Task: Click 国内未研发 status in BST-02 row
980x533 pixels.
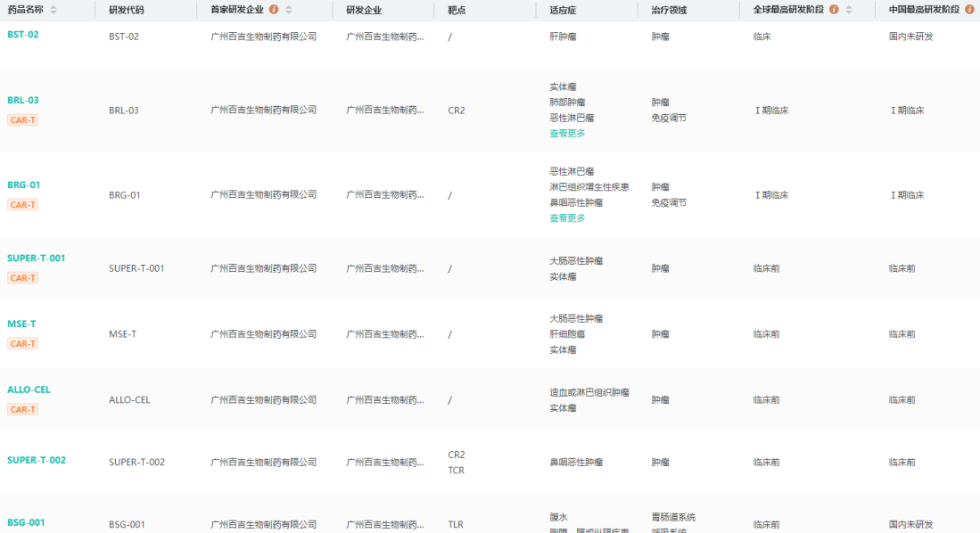Action: (x=910, y=37)
